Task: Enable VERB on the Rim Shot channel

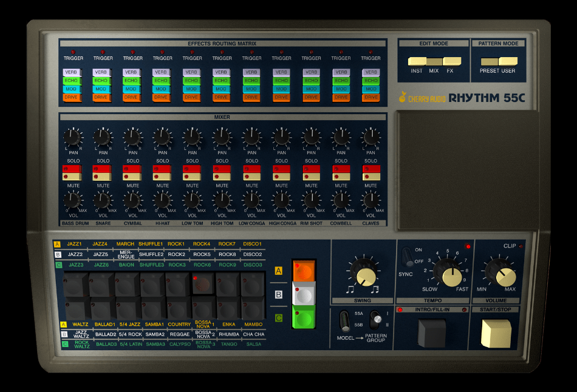Action: coord(312,72)
